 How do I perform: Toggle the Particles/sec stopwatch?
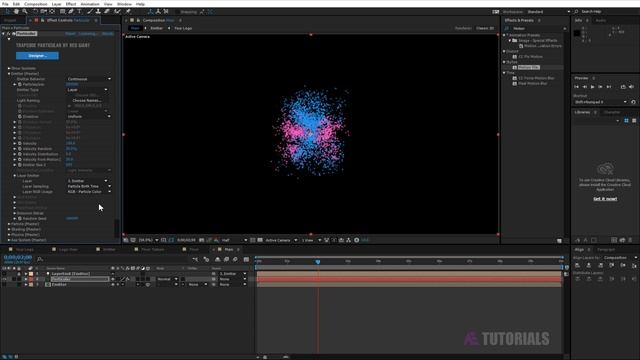20,84
